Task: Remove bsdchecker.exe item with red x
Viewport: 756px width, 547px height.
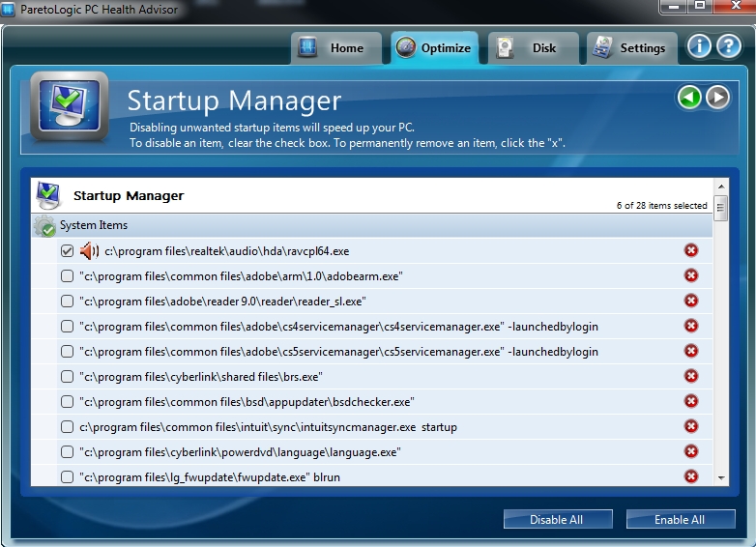Action: pos(691,401)
